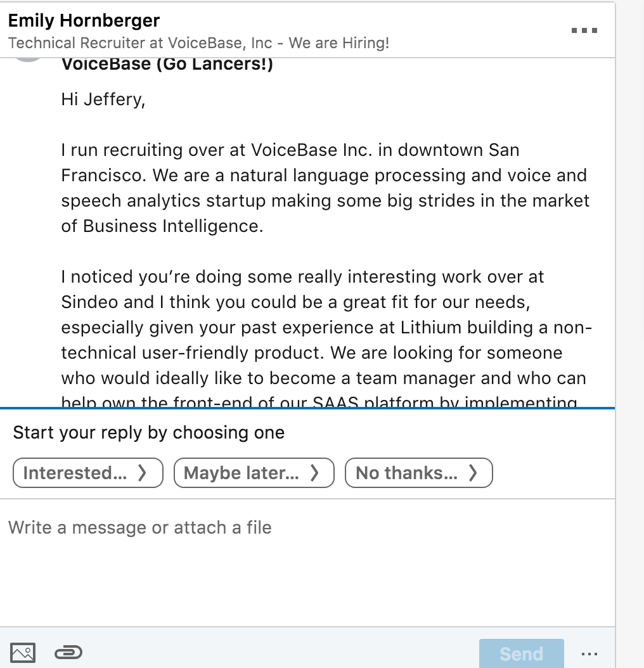Image resolution: width=644 pixels, height=668 pixels.
Task: Click the cut-off line mentioning SAAS platform
Action: (319, 403)
